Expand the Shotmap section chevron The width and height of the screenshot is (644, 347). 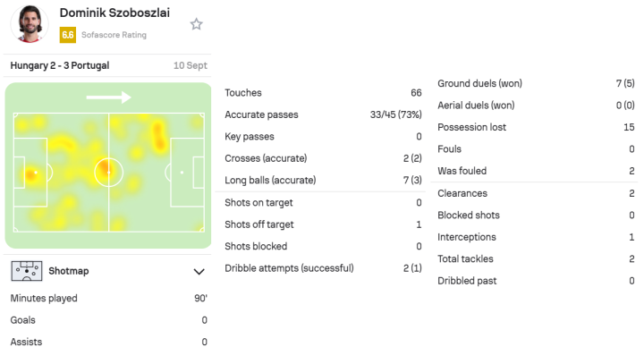pyautogui.click(x=199, y=272)
